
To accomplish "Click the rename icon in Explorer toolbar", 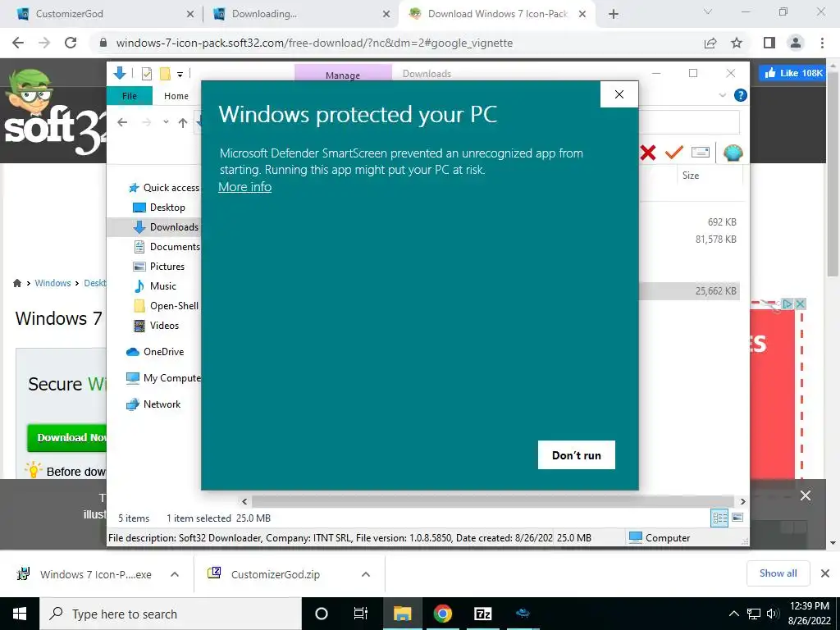I will (701, 153).
